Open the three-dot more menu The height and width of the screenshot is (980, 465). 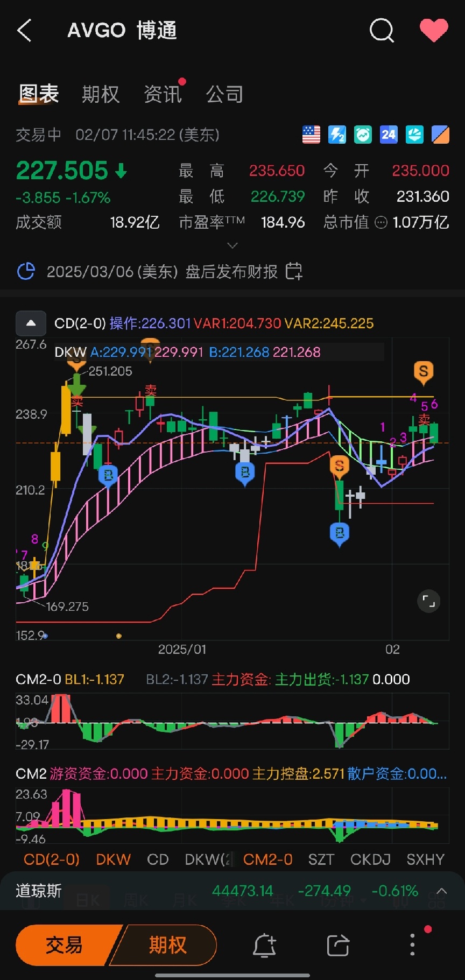point(412,945)
